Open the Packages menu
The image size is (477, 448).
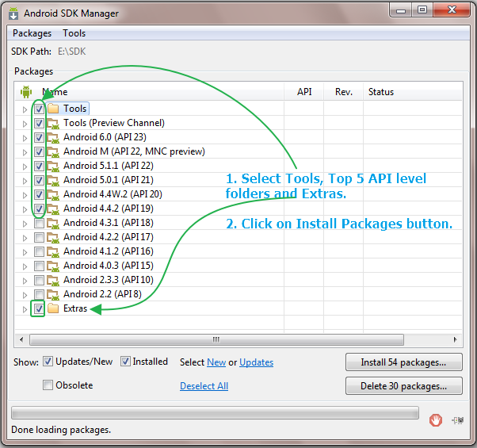click(x=32, y=33)
